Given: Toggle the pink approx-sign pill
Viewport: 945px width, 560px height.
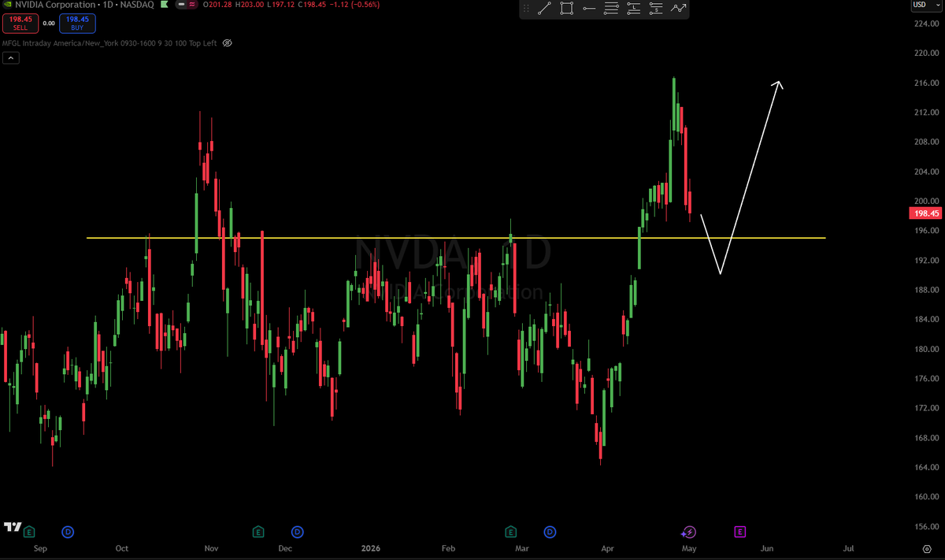Looking at the screenshot, I should pos(193,5).
